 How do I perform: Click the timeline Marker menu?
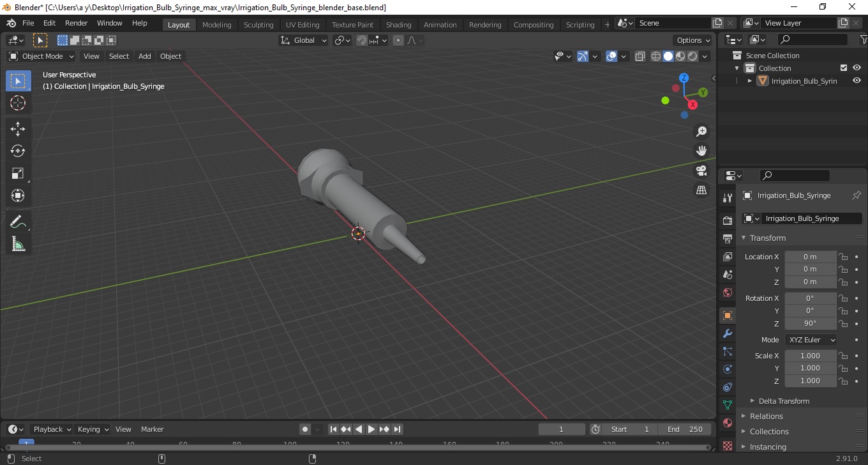pos(153,429)
